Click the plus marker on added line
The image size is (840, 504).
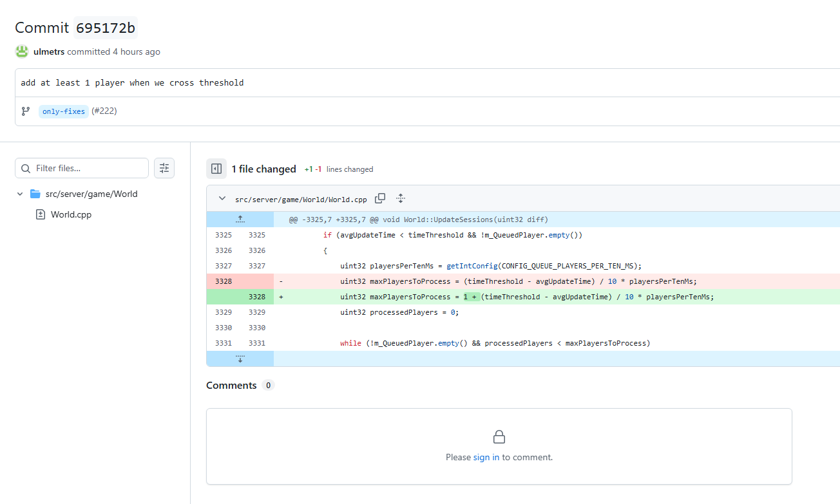pyautogui.click(x=281, y=297)
